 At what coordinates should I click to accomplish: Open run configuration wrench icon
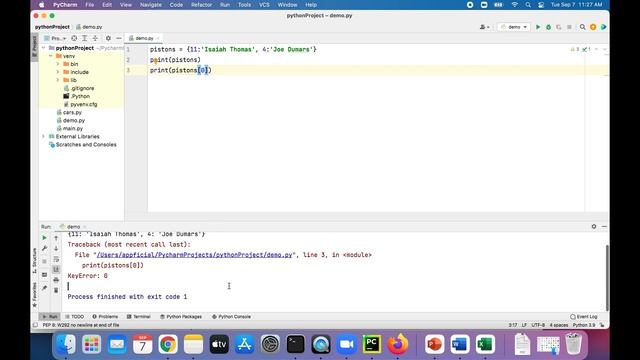coord(44,249)
